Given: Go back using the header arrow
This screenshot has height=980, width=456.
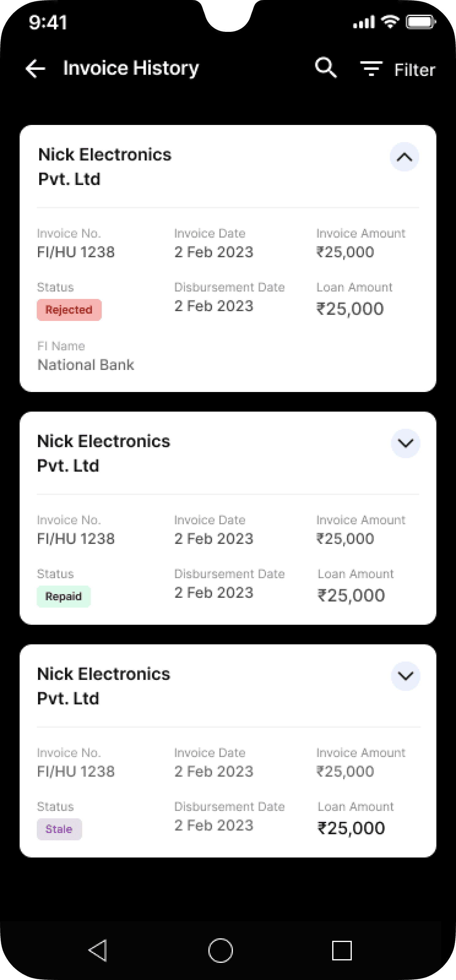Looking at the screenshot, I should (x=36, y=69).
